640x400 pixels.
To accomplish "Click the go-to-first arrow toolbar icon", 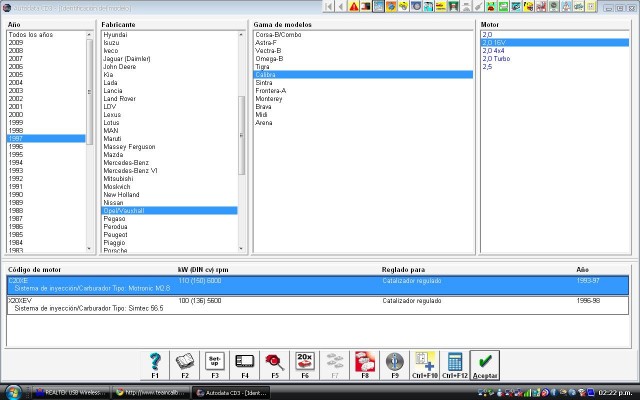I will coord(329,7).
